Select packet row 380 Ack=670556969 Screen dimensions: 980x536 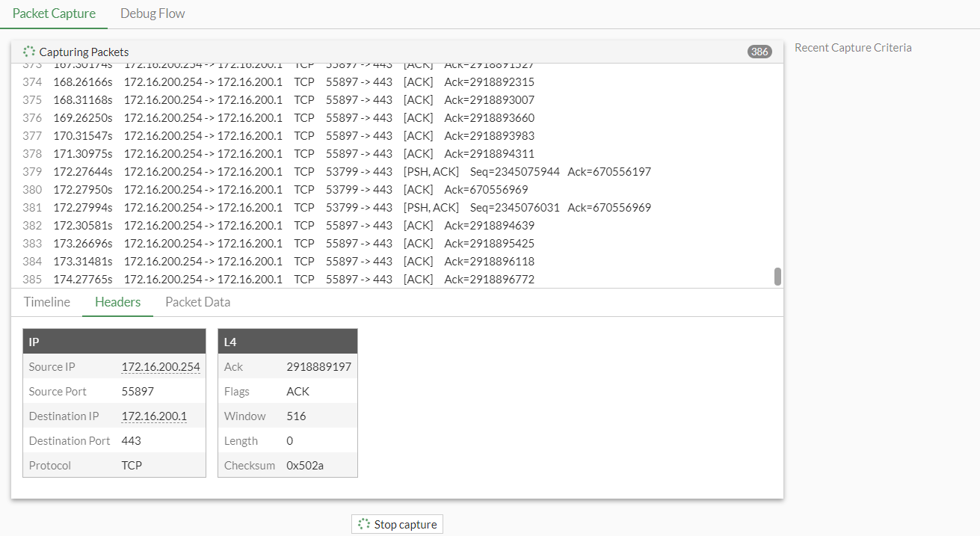tap(393, 189)
